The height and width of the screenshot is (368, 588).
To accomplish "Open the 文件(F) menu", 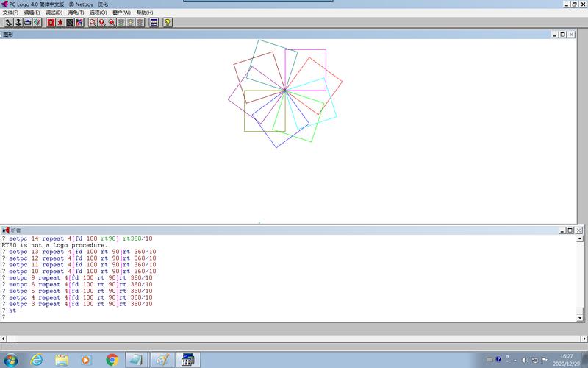I will (x=10, y=13).
